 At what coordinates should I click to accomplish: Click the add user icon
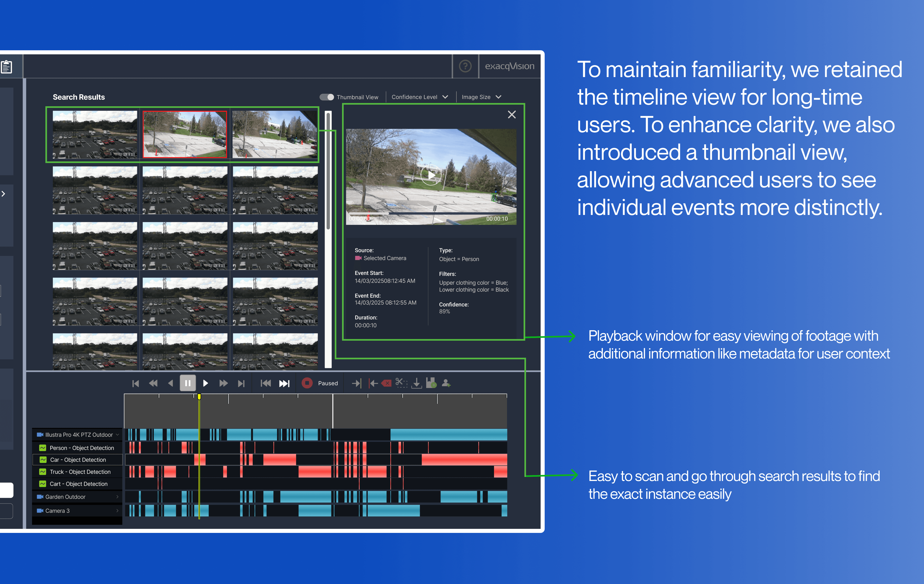point(446,383)
